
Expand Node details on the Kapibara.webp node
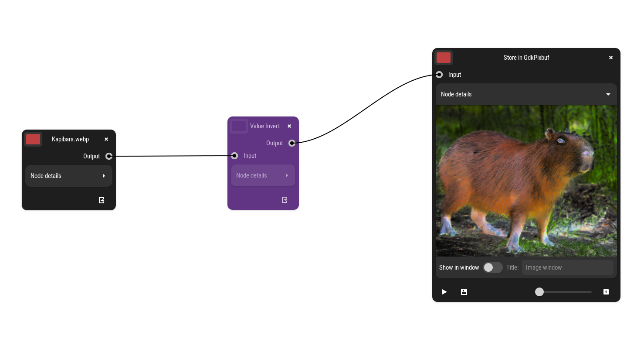[69, 176]
